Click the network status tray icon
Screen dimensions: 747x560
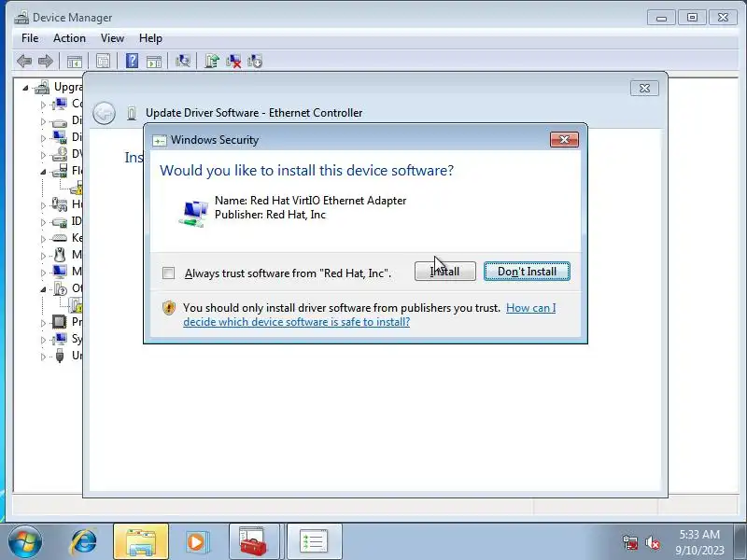(629, 542)
